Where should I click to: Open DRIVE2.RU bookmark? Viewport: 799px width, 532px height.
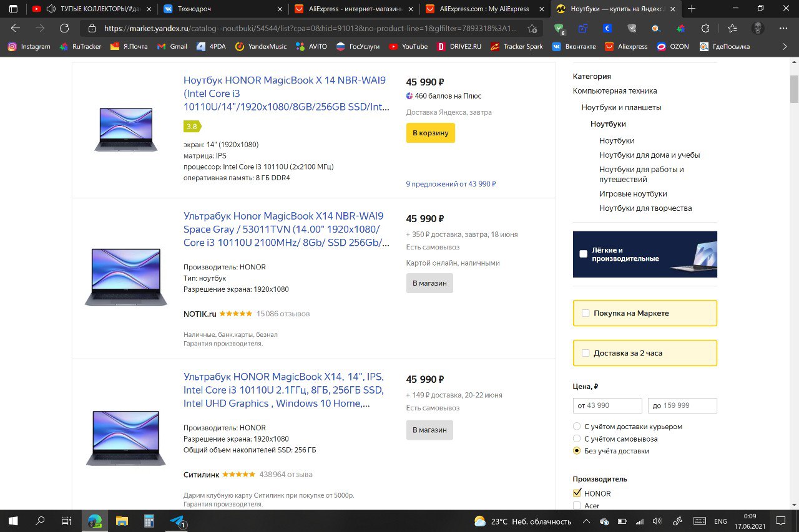459,46
